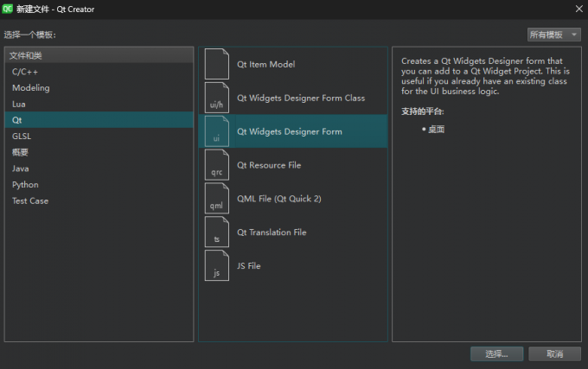Select the GLSL category
The width and height of the screenshot is (588, 369).
point(22,137)
